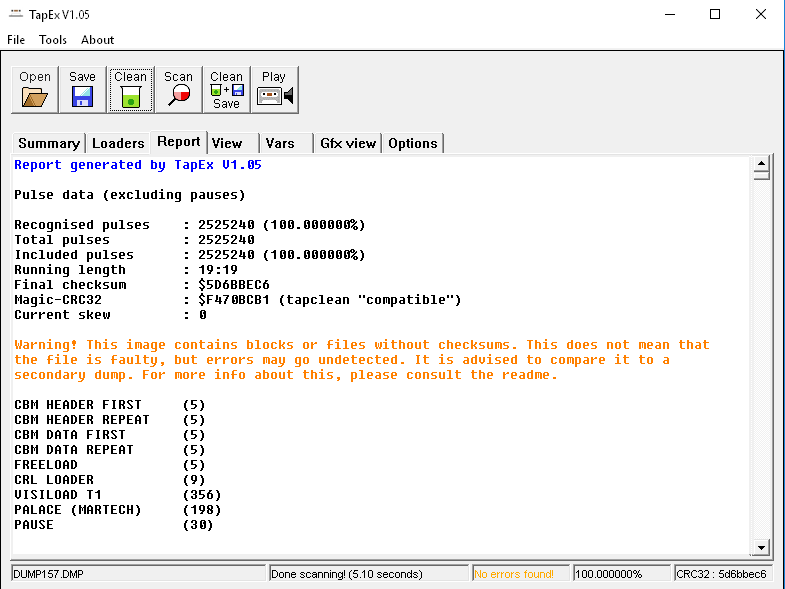Play the tape with the cassette speaker icon
785x589 pixels.
(275, 90)
